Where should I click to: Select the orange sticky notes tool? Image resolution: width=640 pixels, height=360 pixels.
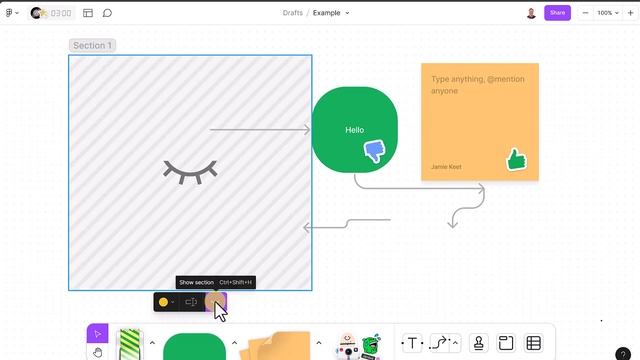pyautogui.click(x=276, y=346)
